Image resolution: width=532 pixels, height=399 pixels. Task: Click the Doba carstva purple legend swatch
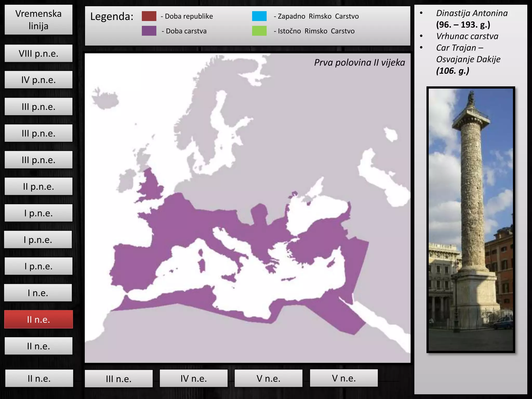(149, 31)
